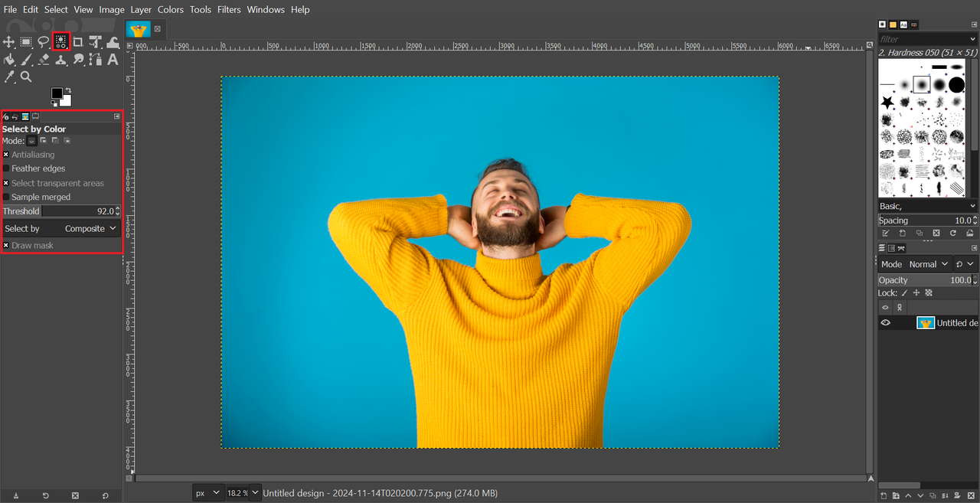Hide the Untitled design layer with eye icon

[885, 323]
